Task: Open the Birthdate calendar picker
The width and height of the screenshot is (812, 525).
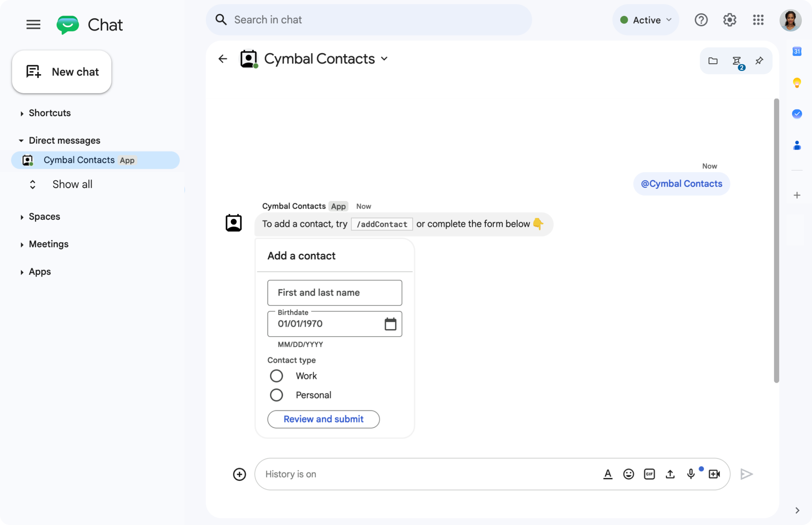Action: pyautogui.click(x=390, y=324)
